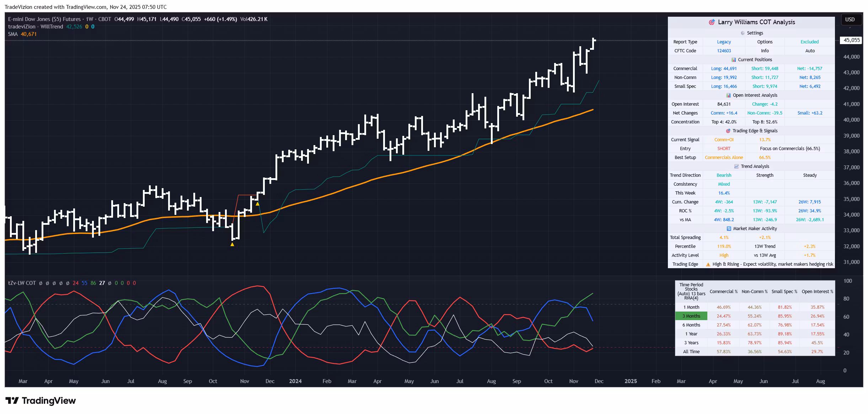The height and width of the screenshot is (414, 868).
Task: Click the refresh icon beside Market Maker Activity
Action: (729, 229)
